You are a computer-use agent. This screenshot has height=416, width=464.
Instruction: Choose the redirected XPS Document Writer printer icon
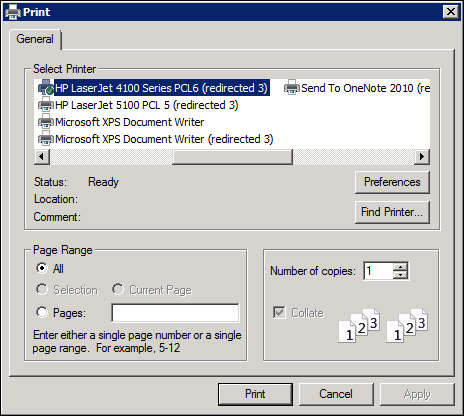[46, 139]
